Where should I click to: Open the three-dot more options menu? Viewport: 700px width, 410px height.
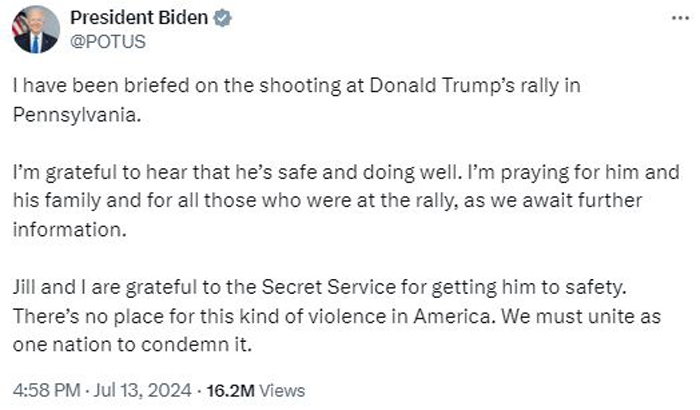pyautogui.click(x=680, y=18)
